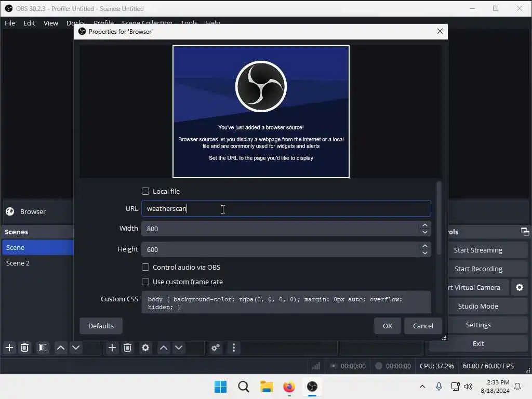Click OBS Studio taskbar icon

[312, 387]
